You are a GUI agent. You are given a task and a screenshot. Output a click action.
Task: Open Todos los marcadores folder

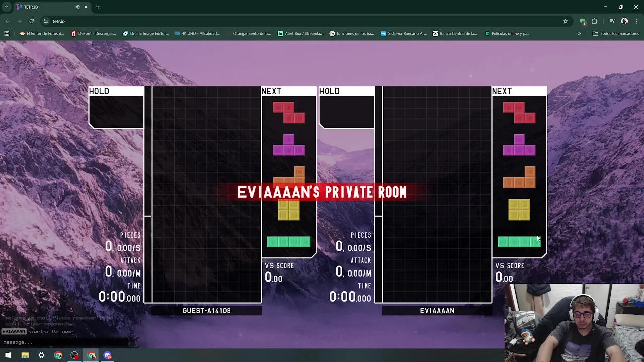click(616, 34)
